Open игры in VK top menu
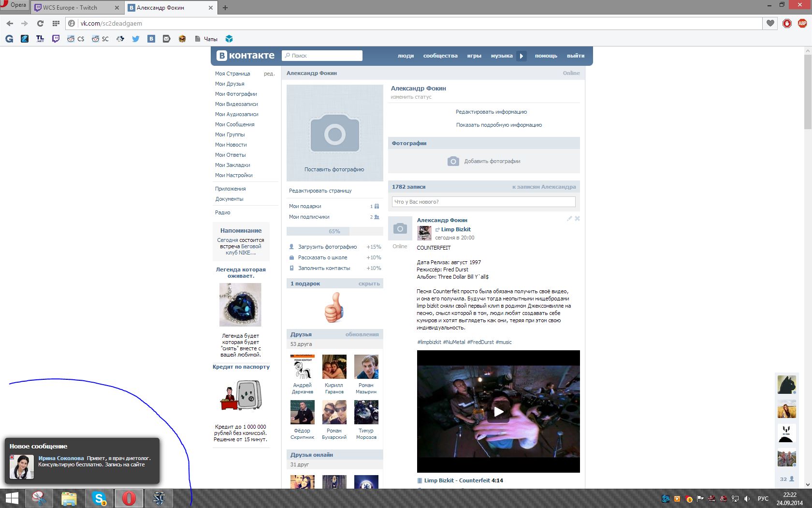This screenshot has height=508, width=812. pos(474,56)
